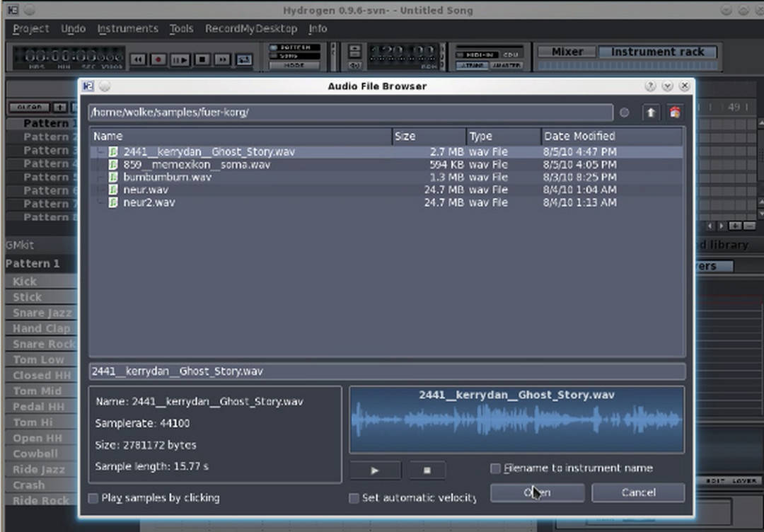Enable Set automatic velocity checkbox
Screen dimensions: 764x532
[x=354, y=498]
